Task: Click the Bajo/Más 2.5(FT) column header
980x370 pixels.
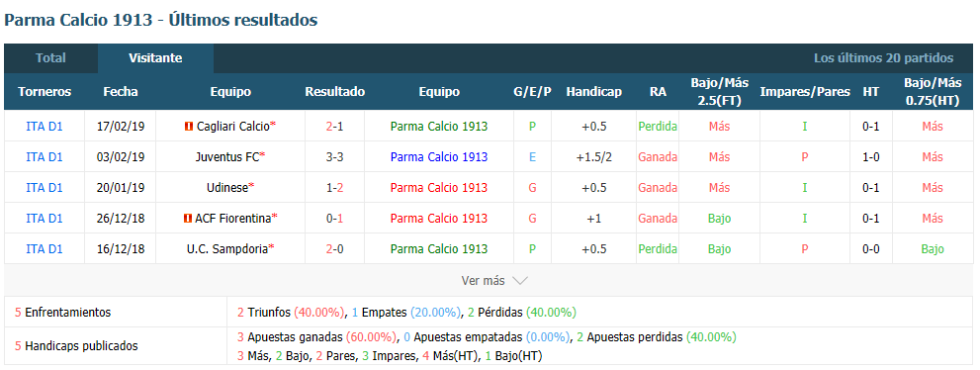Action: point(719,92)
